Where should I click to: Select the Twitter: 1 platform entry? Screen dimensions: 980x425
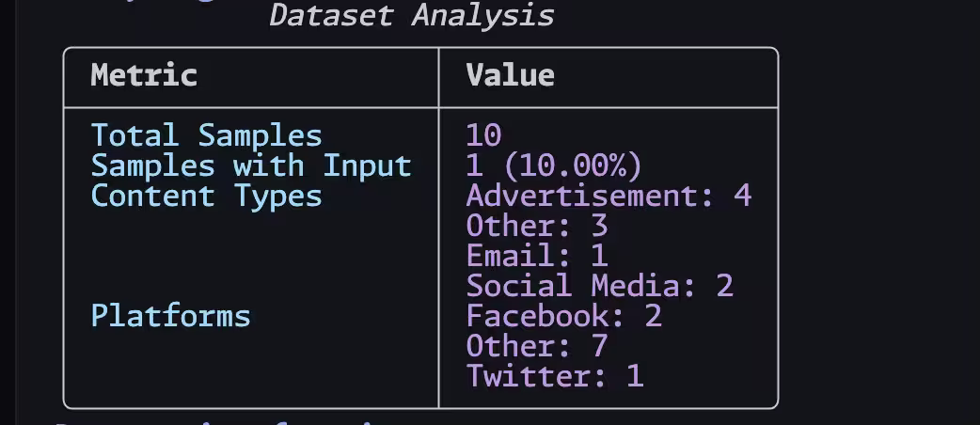pyautogui.click(x=555, y=375)
